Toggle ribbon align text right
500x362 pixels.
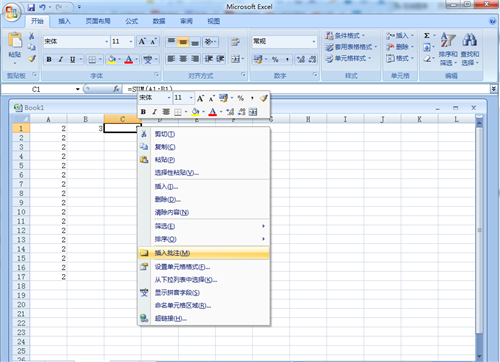tap(195, 59)
